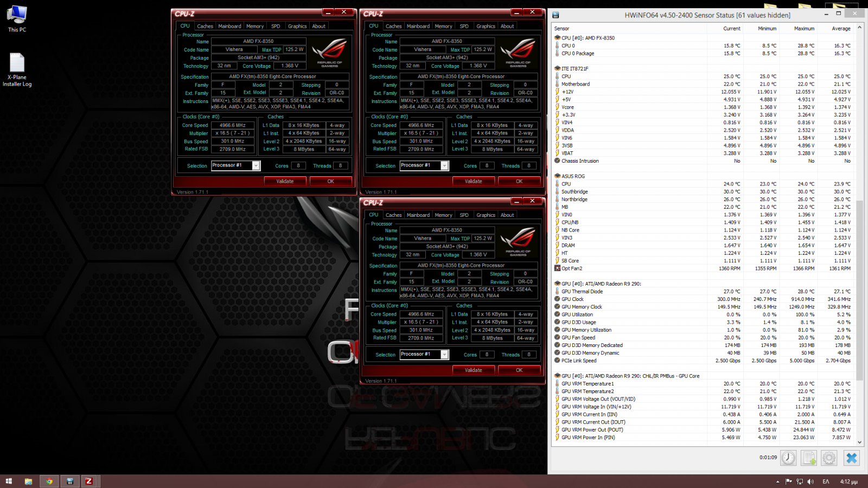Viewport: 868px width, 488px height.
Task: Click the logging start sheet icon in HWiNFO
Action: tap(809, 458)
